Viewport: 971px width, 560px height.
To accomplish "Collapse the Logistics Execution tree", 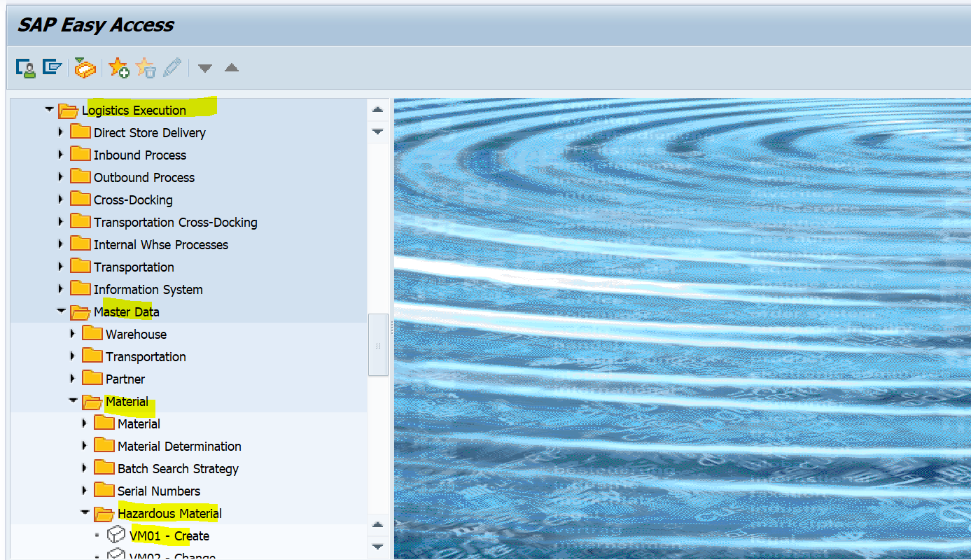I will coord(49,109).
